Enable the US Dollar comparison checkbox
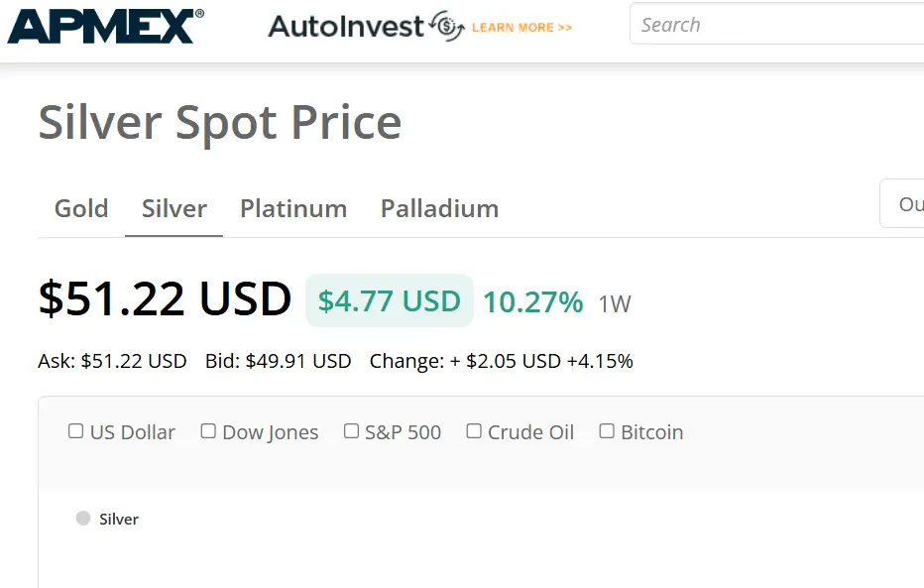The image size is (924, 588). 75,431
